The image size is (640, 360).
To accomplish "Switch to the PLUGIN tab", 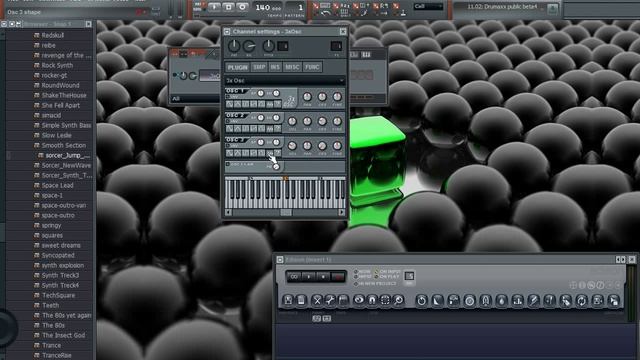I will [x=238, y=67].
